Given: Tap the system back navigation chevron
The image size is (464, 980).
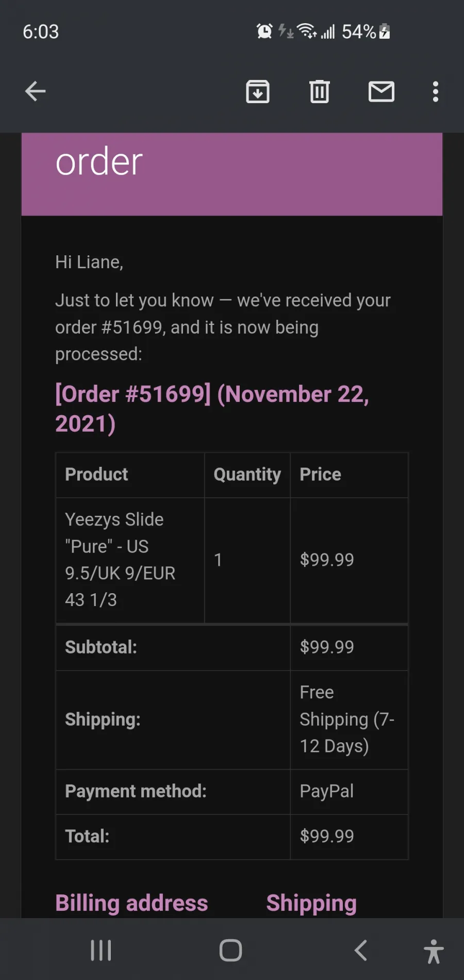Looking at the screenshot, I should point(361,950).
